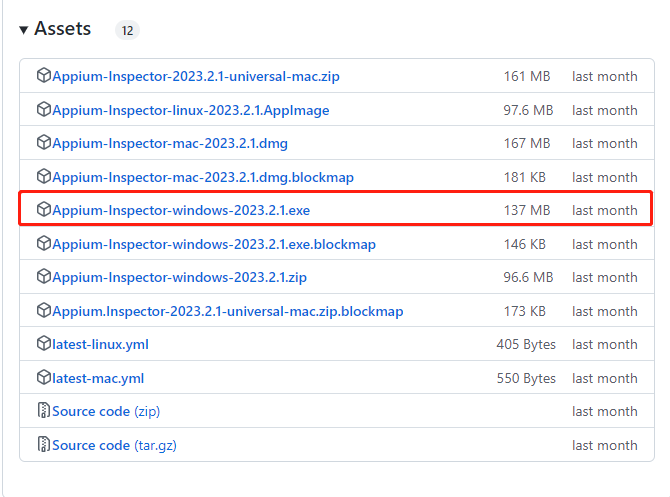The image size is (670, 497).
Task: Click archive icon beside Source code (tar.gz)
Action: (x=44, y=444)
